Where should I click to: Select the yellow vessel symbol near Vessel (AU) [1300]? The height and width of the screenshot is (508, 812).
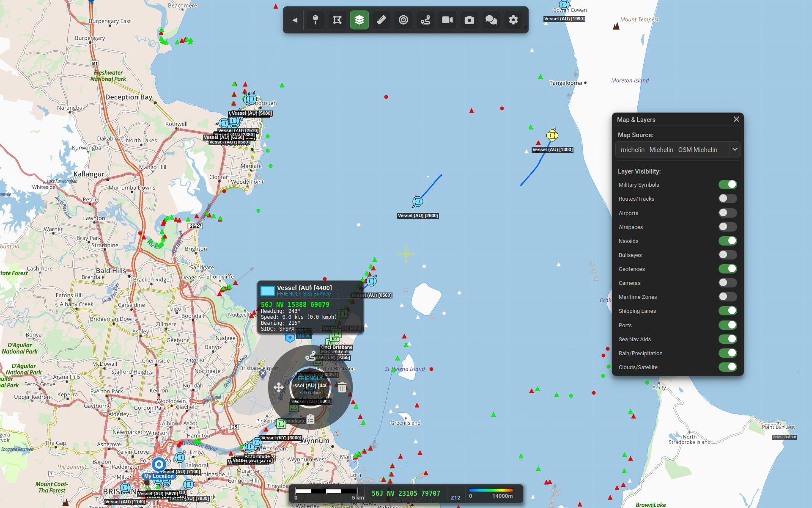[552, 135]
